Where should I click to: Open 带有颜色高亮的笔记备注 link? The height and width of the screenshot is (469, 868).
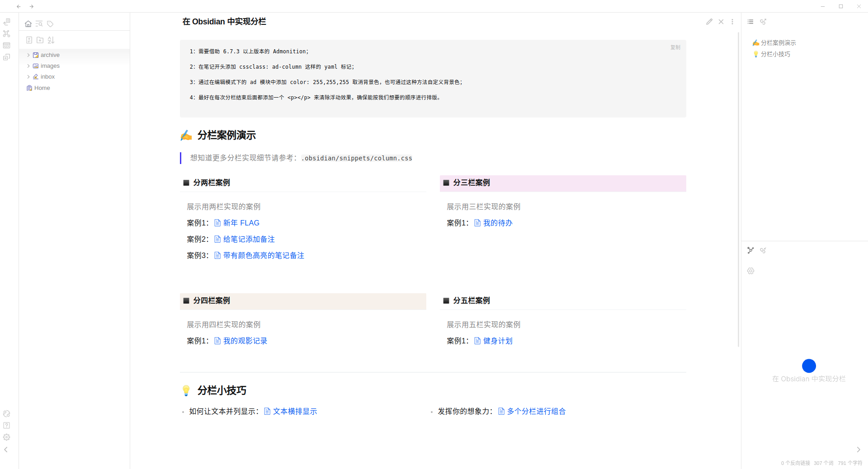259,255
